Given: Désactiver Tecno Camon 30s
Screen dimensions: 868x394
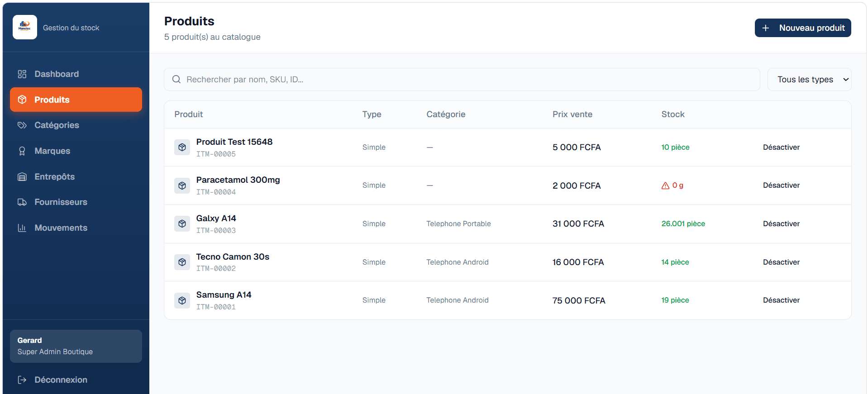Looking at the screenshot, I should coord(781,262).
